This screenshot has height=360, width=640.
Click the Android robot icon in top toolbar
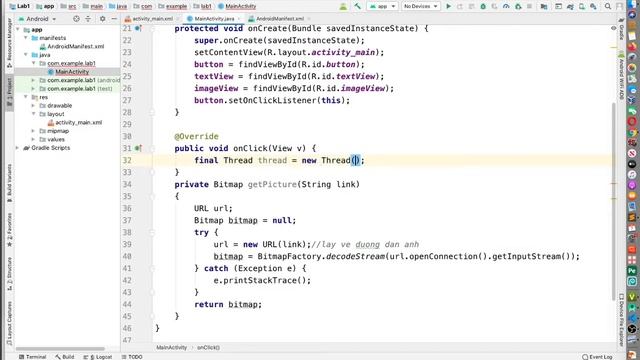[x=343, y=6]
